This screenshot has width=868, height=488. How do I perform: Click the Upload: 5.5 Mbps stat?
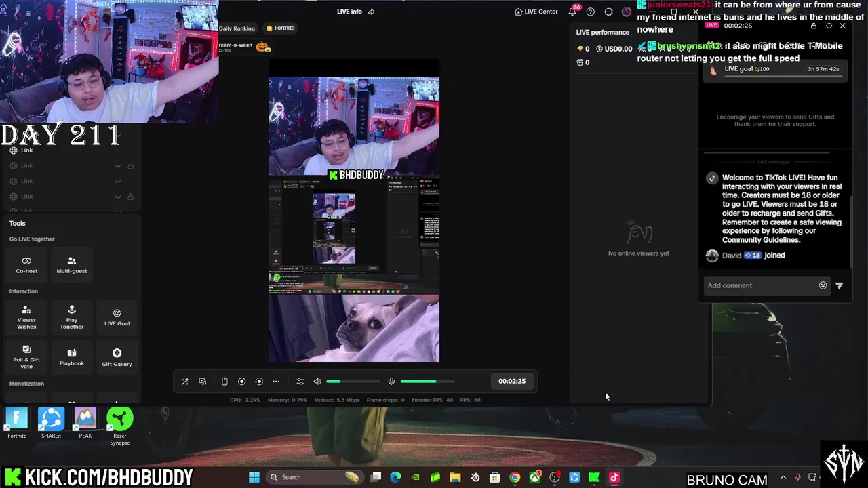tap(337, 400)
